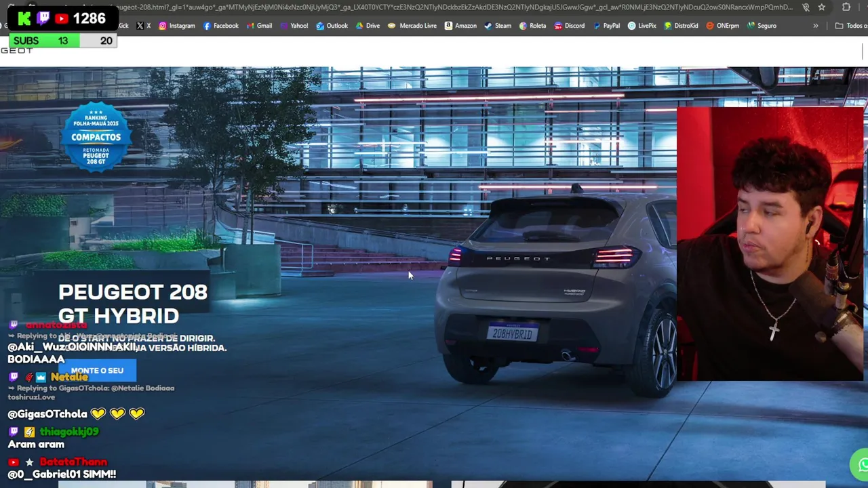
Task: Click the streamer webcam overlay
Action: pos(770,244)
